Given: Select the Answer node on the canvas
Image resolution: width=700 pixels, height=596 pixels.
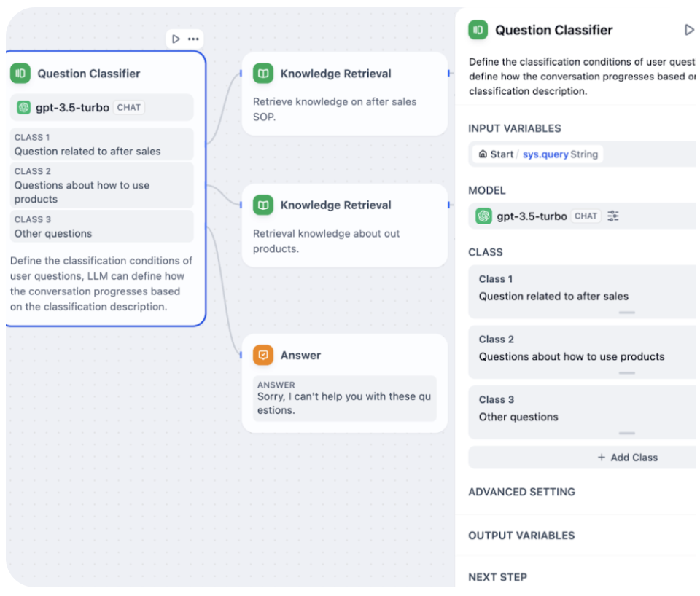Looking at the screenshot, I should 345,383.
